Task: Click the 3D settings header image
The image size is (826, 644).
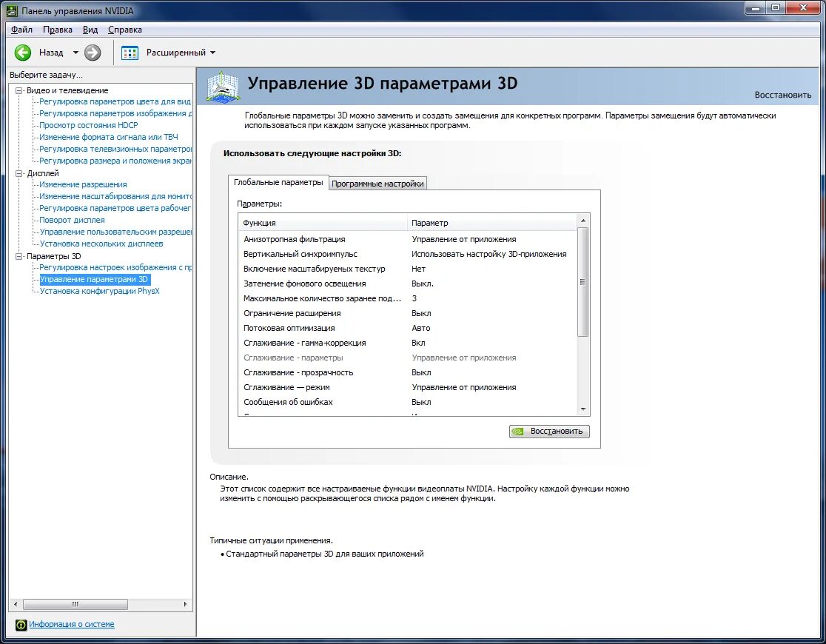Action: 224,86
